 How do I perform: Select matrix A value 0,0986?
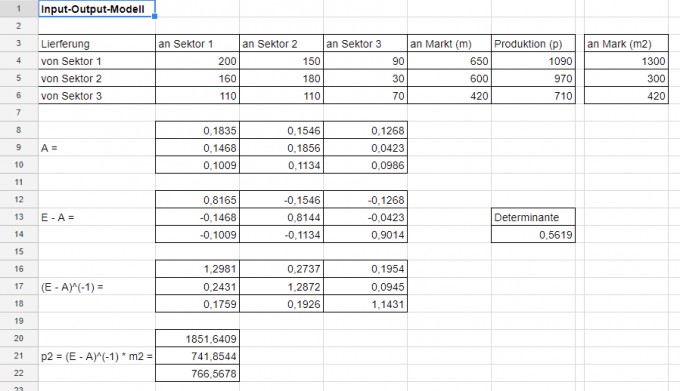[366, 165]
